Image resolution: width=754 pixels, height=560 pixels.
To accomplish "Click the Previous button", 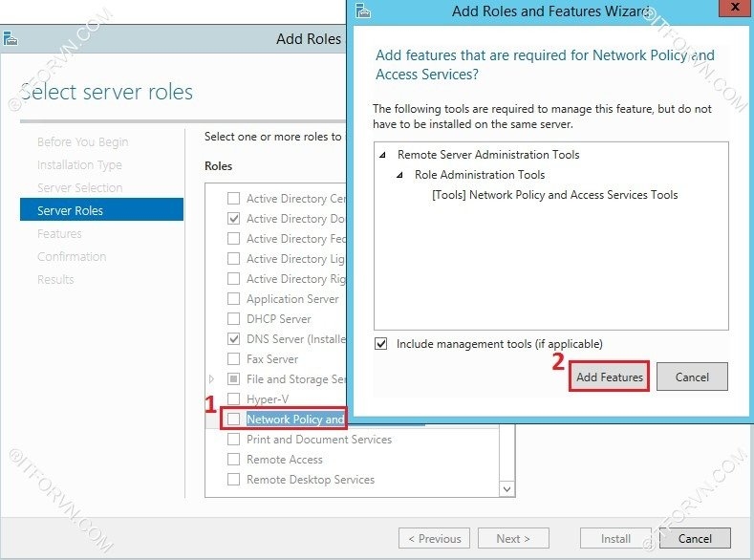I will [x=434, y=538].
